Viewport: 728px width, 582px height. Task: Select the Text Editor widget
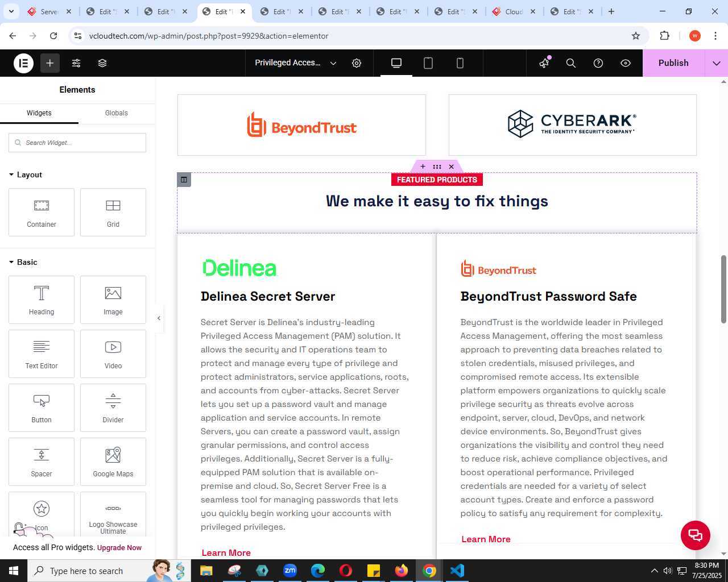[42, 354]
